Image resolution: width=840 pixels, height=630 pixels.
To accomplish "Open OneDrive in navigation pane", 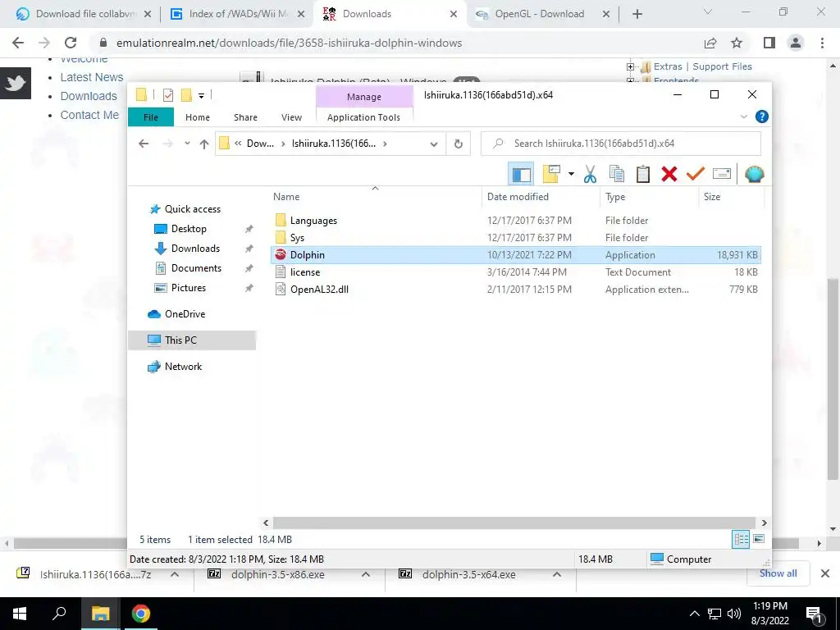I will click(185, 314).
